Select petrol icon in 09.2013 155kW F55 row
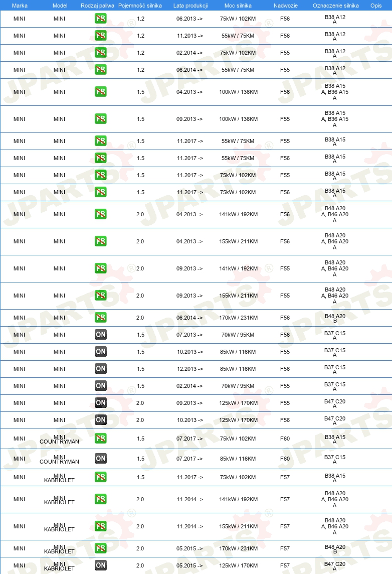The height and width of the screenshot is (574, 392). 101,295
